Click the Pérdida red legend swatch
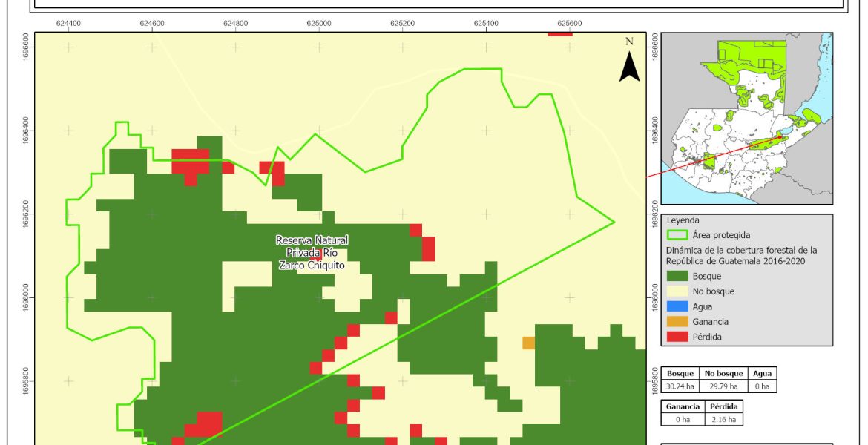The height and width of the screenshot is (445, 868). pos(677,337)
